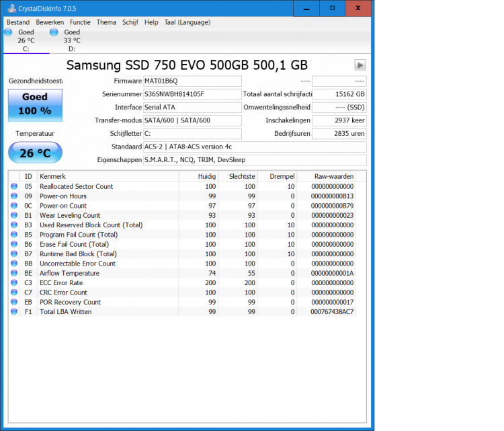
Task: Click the 26 °C temperature button
Action: coord(35,153)
